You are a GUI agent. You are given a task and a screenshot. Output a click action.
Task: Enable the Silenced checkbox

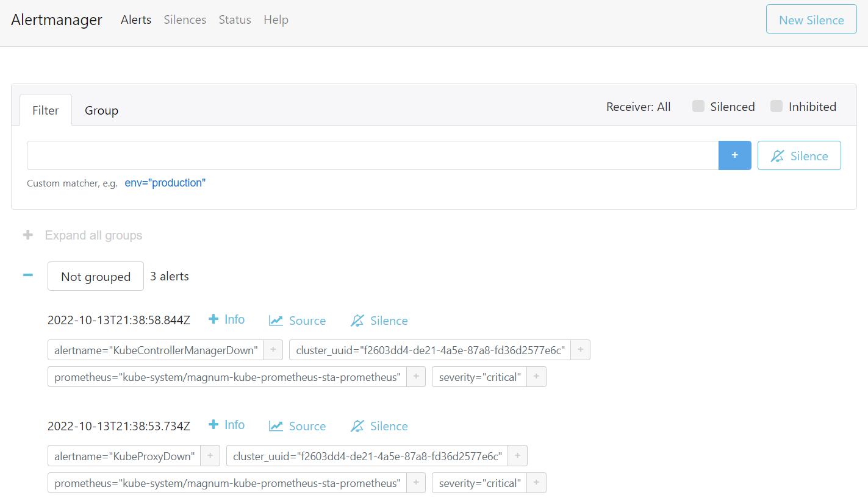click(698, 105)
